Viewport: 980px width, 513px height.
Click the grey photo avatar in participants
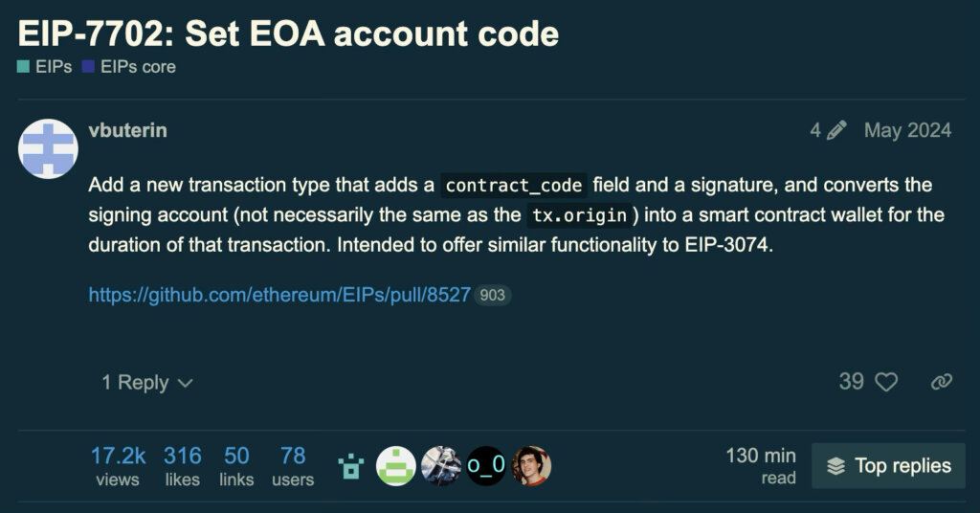pyautogui.click(x=440, y=466)
